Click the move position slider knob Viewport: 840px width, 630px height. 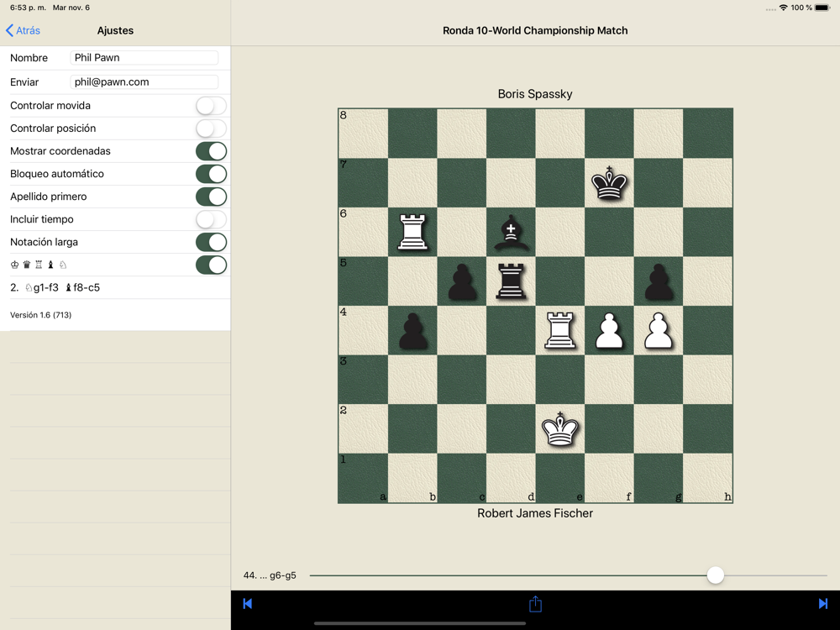[715, 575]
